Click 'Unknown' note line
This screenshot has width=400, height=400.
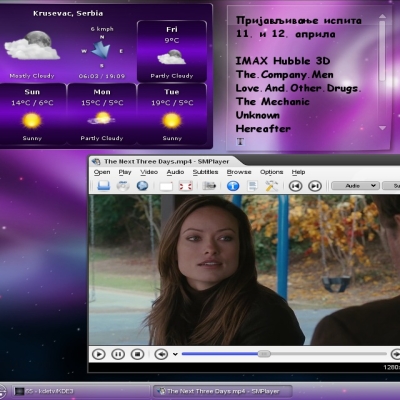pyautogui.click(x=258, y=115)
